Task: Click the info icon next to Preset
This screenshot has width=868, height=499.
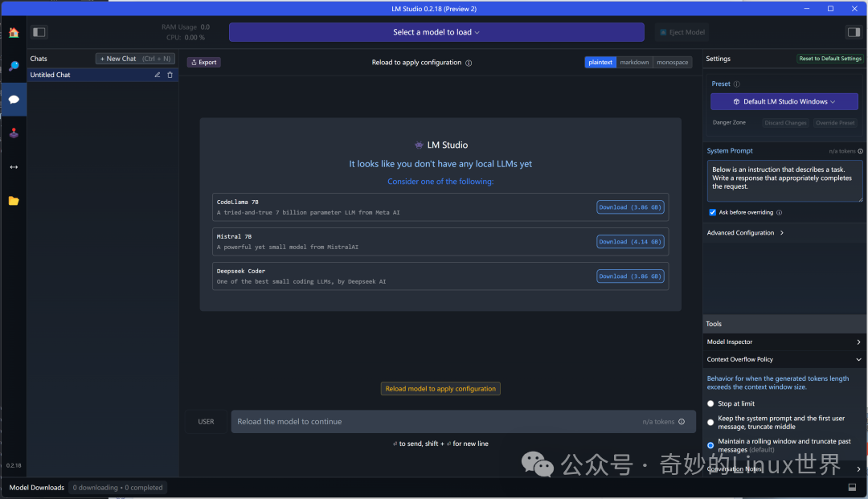Action: tap(737, 84)
